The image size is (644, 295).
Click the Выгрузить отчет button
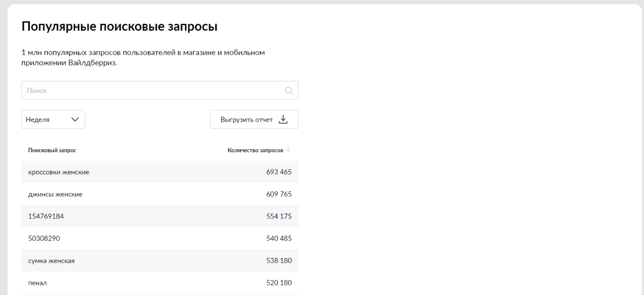point(254,120)
